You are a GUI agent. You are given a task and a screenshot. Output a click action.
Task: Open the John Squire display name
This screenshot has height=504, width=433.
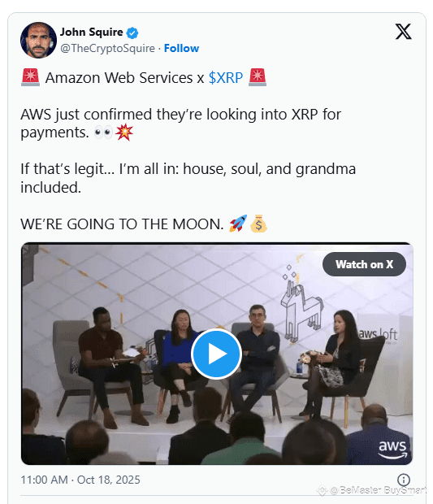(92, 33)
